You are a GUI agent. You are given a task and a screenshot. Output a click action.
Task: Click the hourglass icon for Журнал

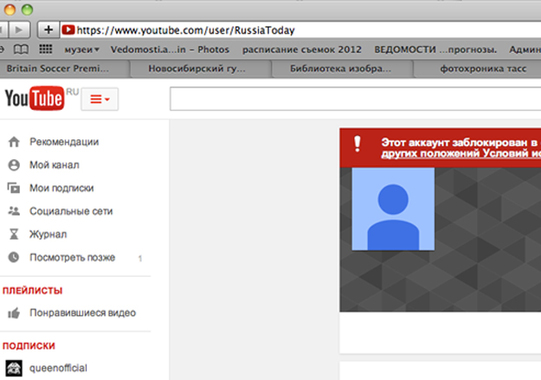point(14,234)
